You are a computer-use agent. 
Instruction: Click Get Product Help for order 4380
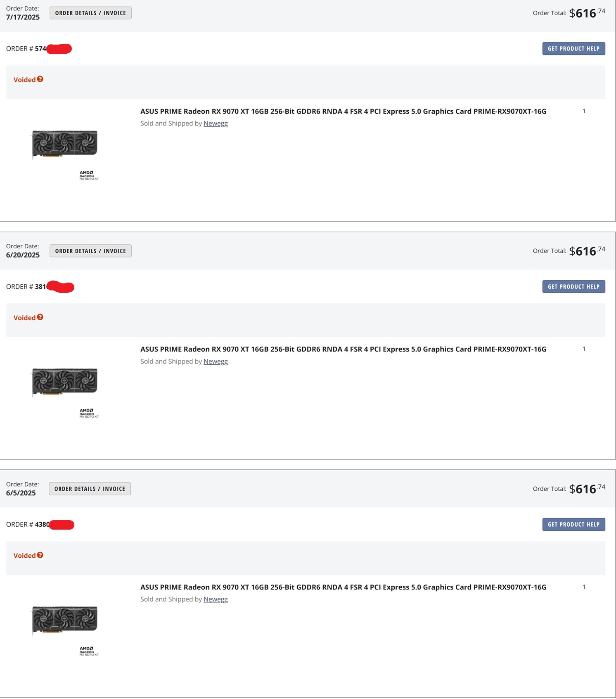coord(573,525)
